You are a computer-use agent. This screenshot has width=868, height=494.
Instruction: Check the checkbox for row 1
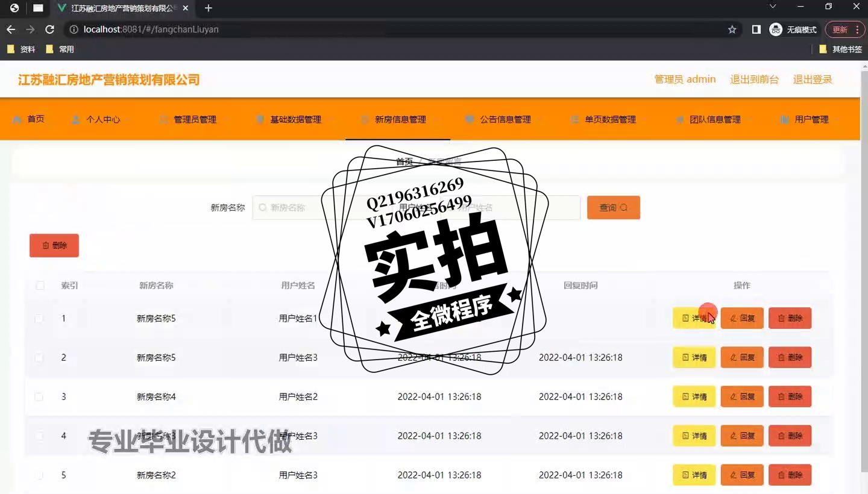click(x=39, y=318)
